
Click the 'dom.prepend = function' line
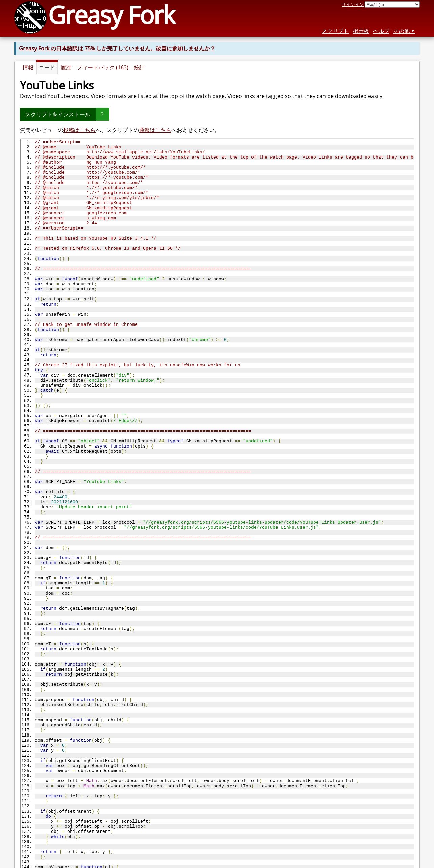(x=83, y=700)
